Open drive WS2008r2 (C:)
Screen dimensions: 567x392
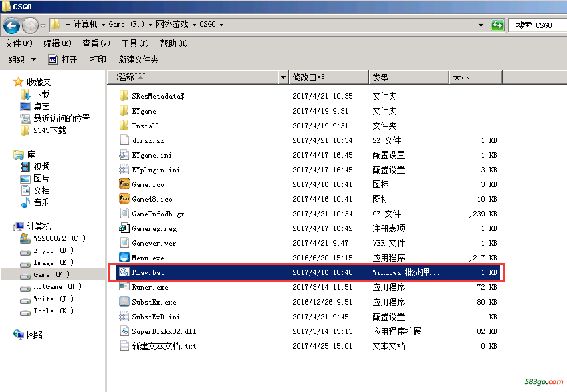(x=60, y=238)
